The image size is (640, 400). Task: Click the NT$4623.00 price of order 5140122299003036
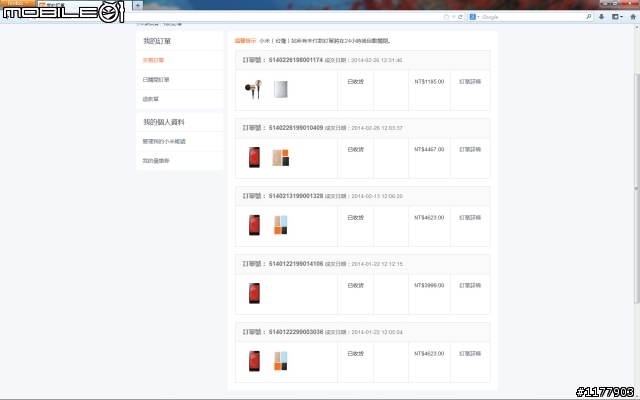429,353
